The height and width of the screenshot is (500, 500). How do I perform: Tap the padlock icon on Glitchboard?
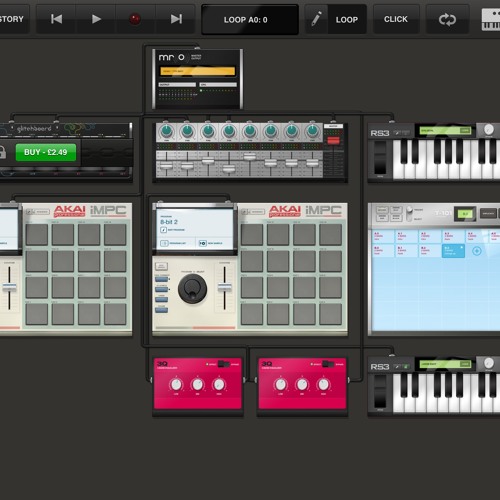[x=3, y=152]
